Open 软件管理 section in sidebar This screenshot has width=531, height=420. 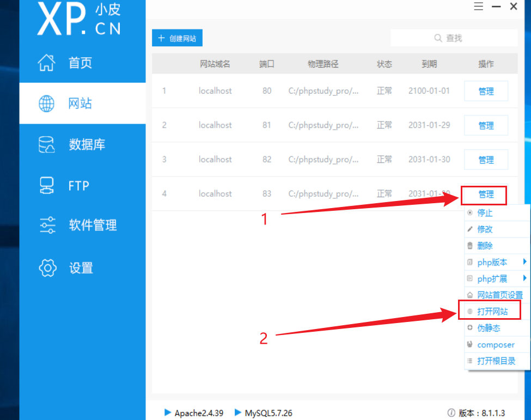(x=82, y=225)
